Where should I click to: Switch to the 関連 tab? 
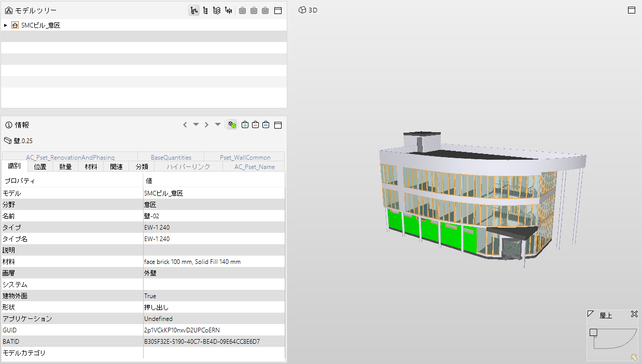(x=117, y=166)
